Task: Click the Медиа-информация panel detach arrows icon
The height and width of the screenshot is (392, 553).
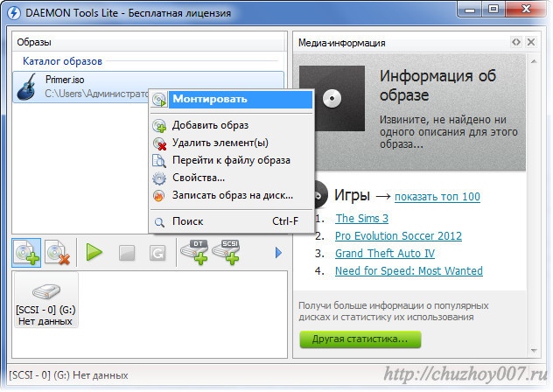Action: tap(516, 42)
